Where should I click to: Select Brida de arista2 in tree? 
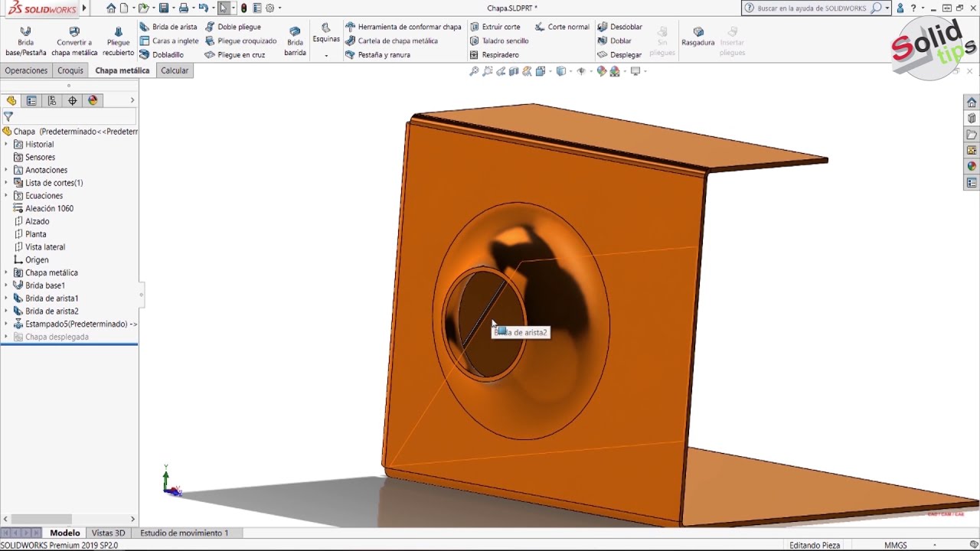coord(46,311)
